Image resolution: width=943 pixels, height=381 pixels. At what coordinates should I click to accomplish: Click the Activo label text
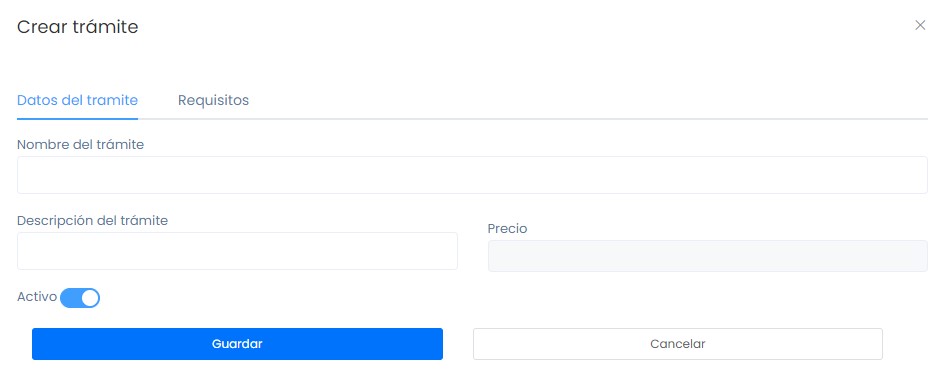37,297
